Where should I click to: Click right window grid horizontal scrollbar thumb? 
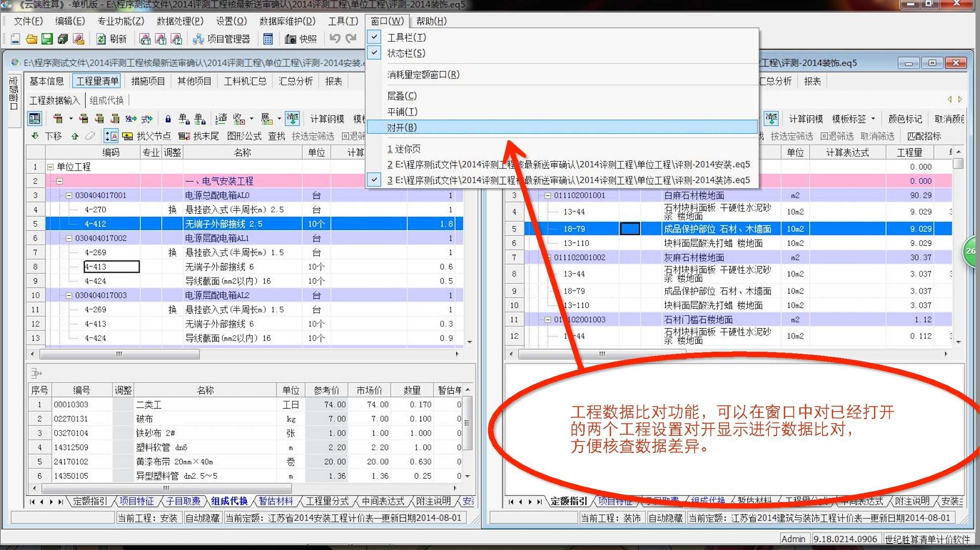point(602,354)
